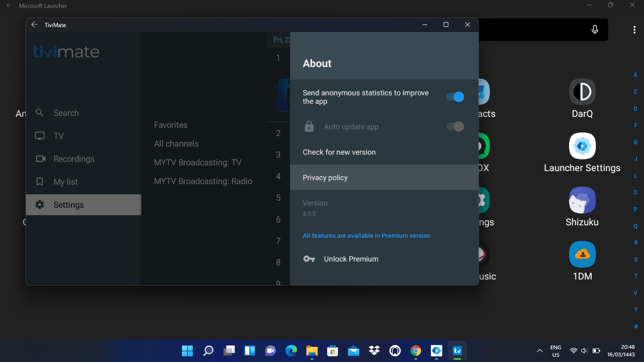Click the About panel heading
The width and height of the screenshot is (644, 362).
pyautogui.click(x=317, y=64)
